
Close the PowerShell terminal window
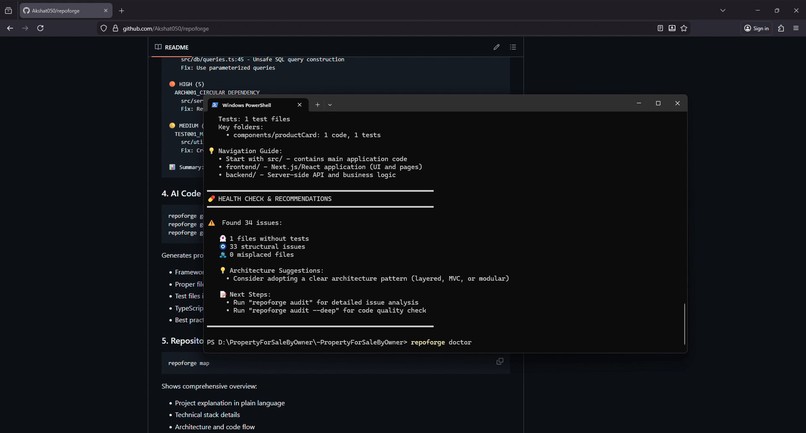tap(677, 103)
